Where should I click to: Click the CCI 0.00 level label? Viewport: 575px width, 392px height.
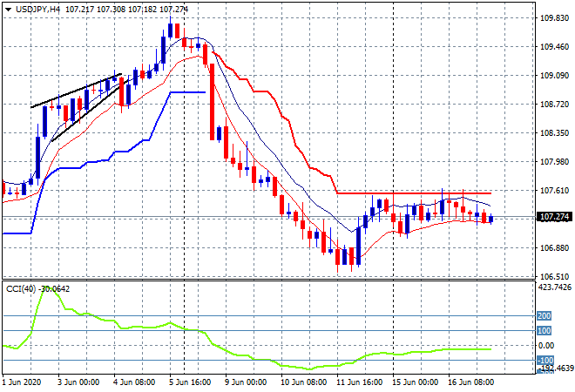coord(546,346)
